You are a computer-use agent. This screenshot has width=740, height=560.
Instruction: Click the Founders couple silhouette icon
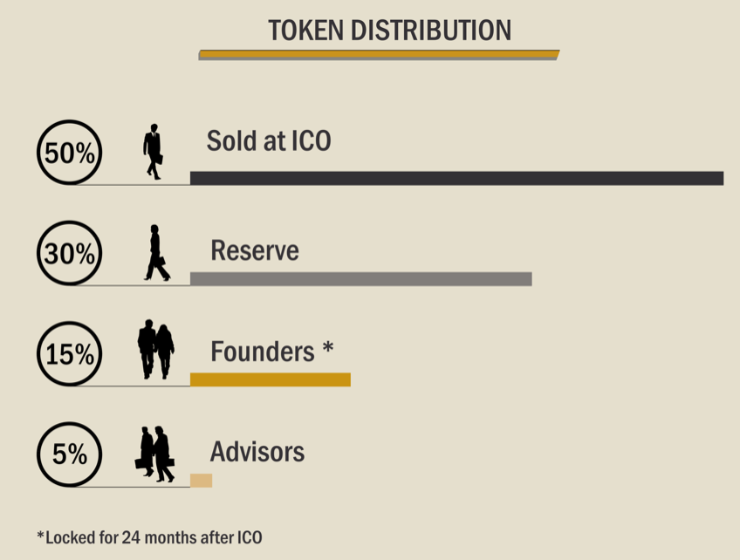[x=155, y=349]
